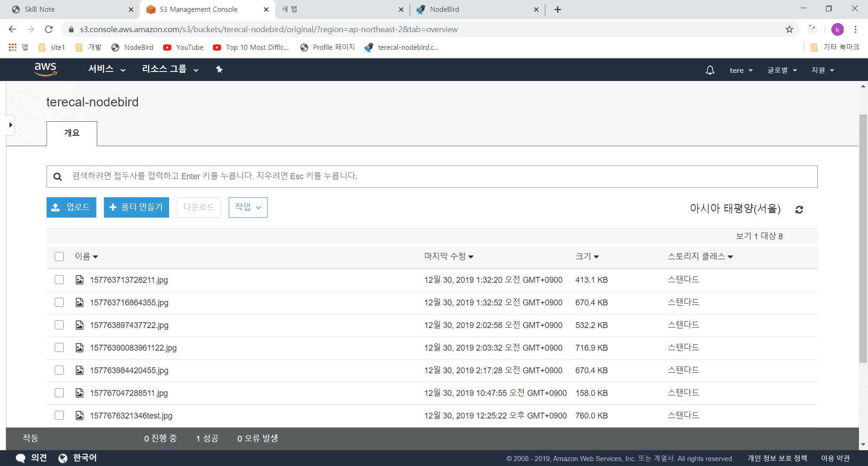The height and width of the screenshot is (466, 868).
Task: Open the notifications bell
Action: coord(710,70)
